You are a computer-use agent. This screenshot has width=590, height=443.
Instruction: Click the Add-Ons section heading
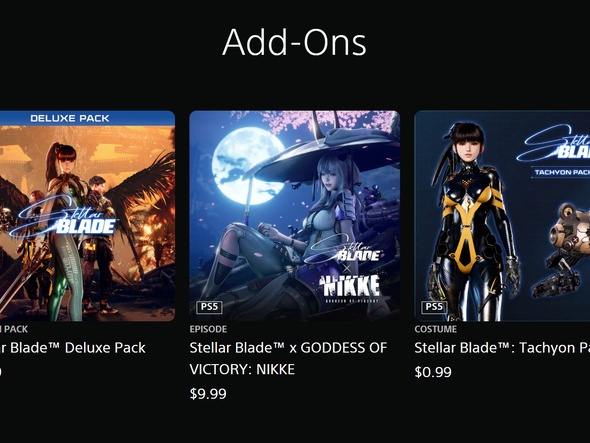(x=294, y=42)
